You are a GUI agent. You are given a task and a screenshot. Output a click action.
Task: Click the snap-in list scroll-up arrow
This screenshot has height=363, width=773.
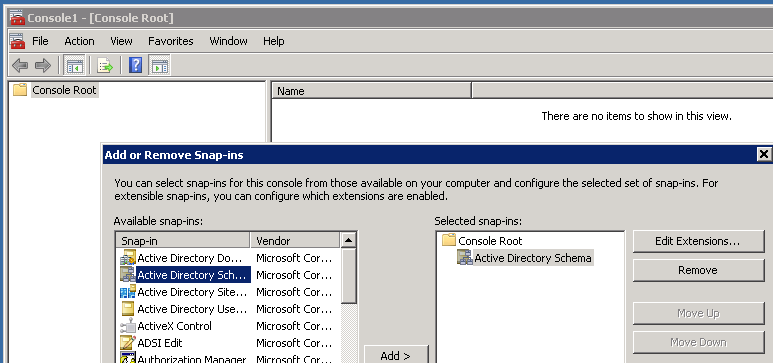coord(349,240)
